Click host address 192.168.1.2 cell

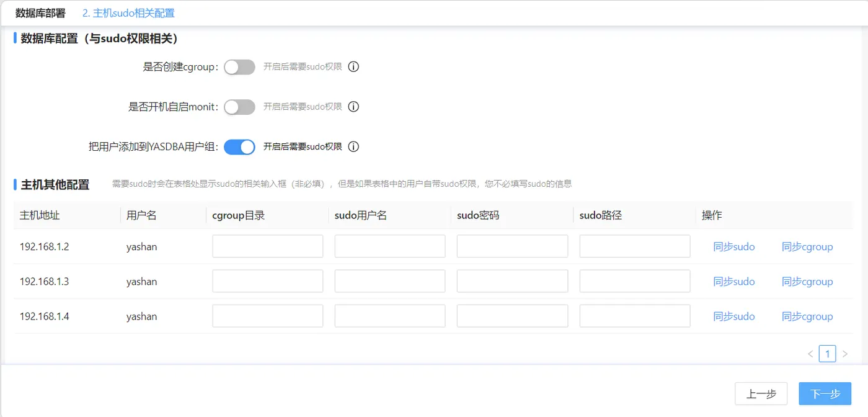click(44, 246)
